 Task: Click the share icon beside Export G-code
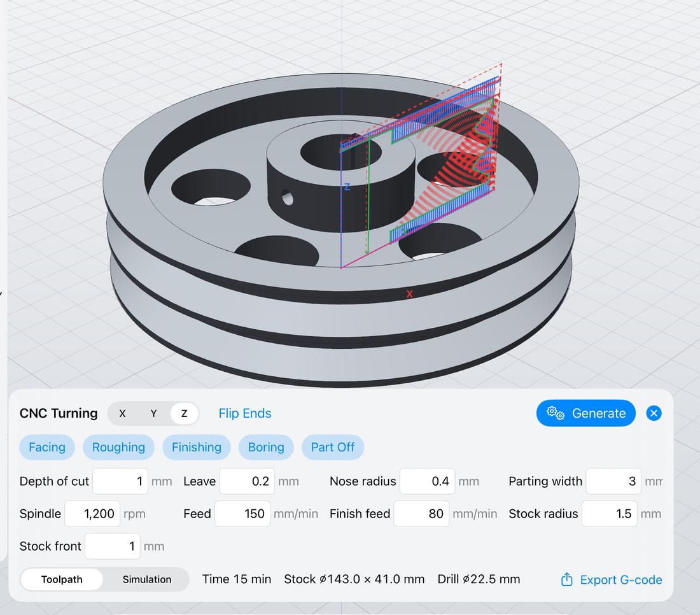566,579
